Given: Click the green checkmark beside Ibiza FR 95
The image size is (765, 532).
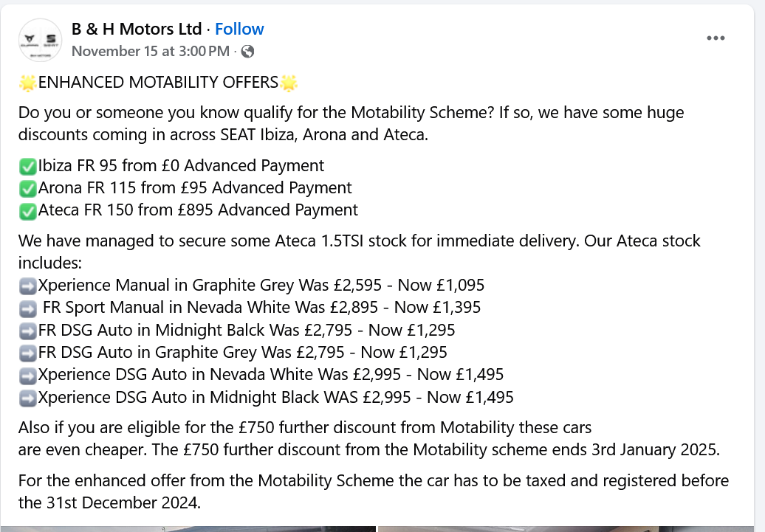Looking at the screenshot, I should (28, 166).
